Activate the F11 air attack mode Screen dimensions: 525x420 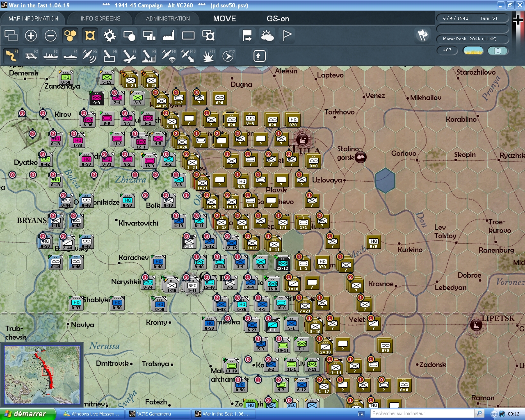208,55
